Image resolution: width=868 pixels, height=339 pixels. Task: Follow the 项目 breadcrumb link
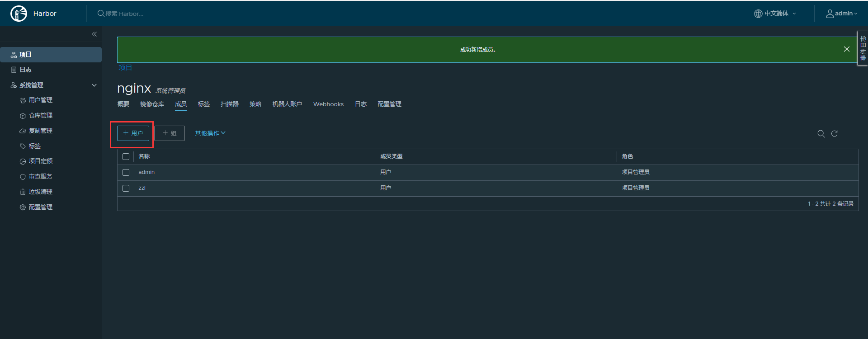[125, 68]
